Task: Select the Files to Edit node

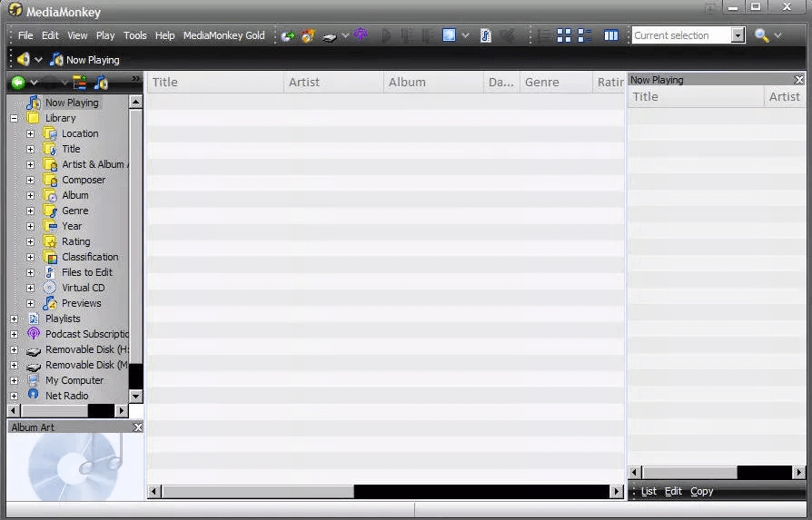Action: (87, 272)
